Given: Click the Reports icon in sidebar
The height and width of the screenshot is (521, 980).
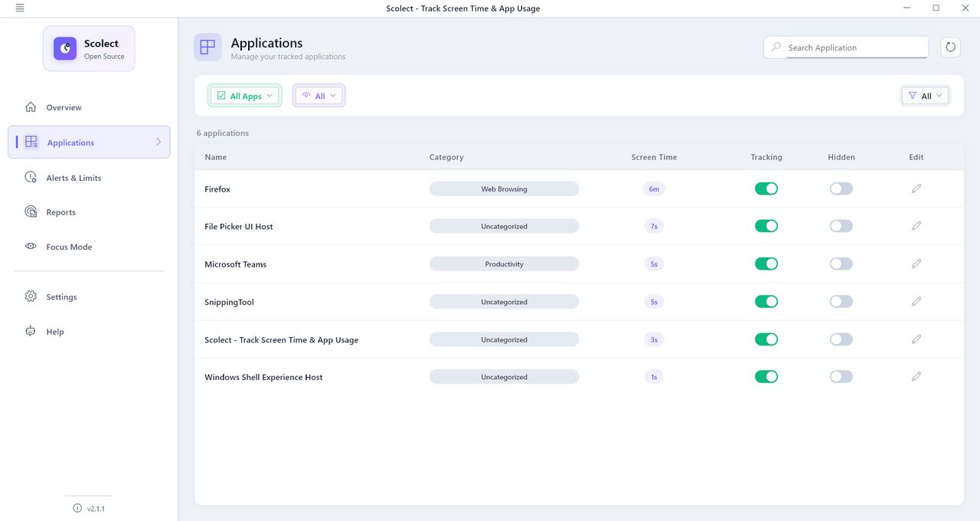Looking at the screenshot, I should pyautogui.click(x=31, y=211).
